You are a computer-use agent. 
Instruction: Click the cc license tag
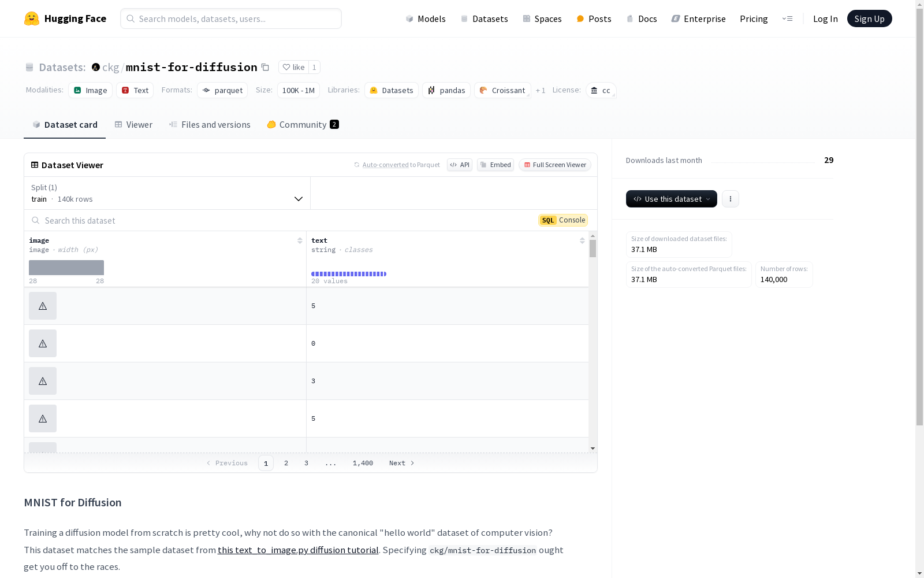point(601,90)
